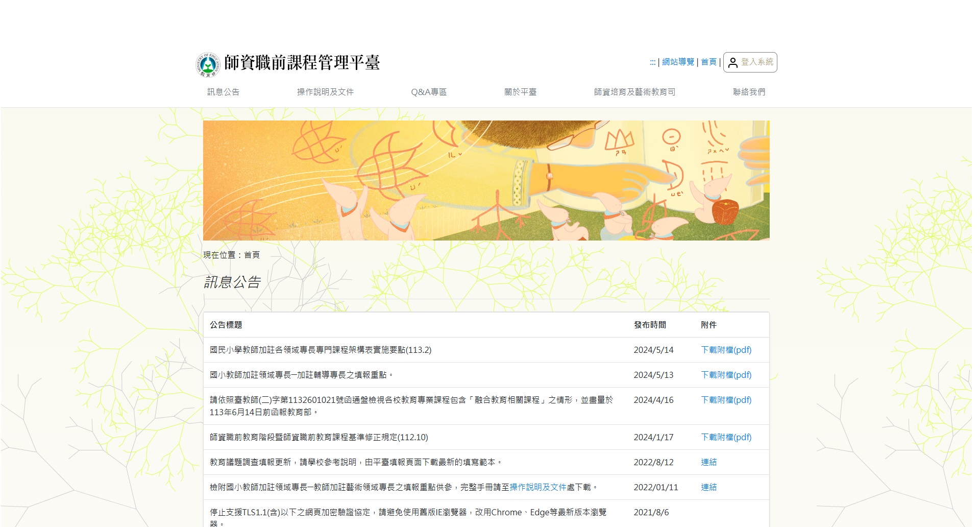Download the PDF for the 2024/5/13 announcement
This screenshot has height=527, width=980.
726,375
